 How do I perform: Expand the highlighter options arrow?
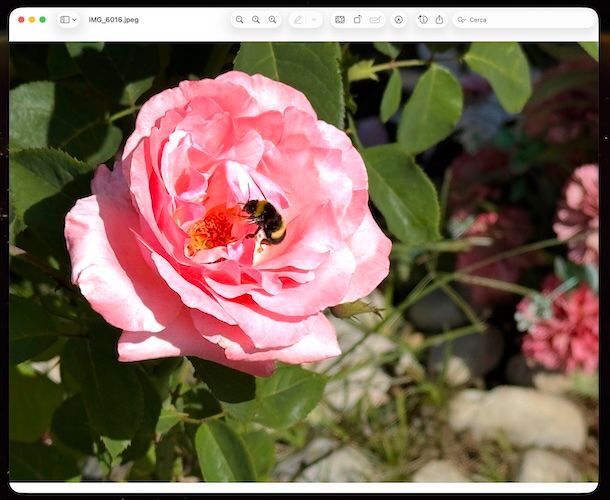(x=314, y=19)
